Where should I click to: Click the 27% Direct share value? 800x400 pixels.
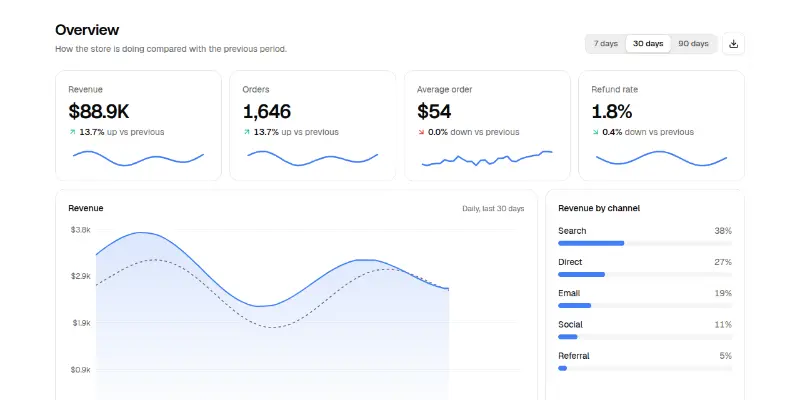click(723, 262)
